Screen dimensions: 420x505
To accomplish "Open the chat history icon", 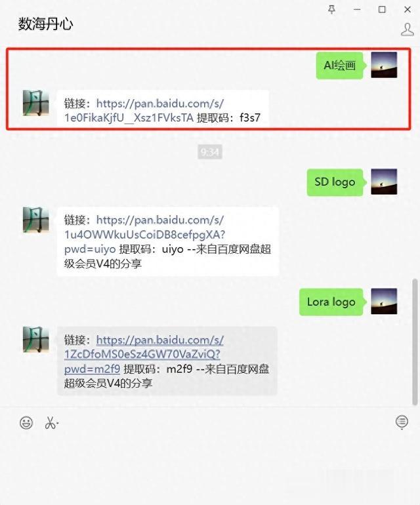I will [402, 422].
